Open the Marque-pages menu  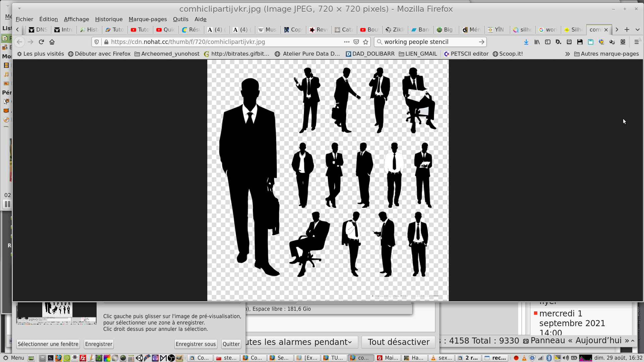[148, 19]
